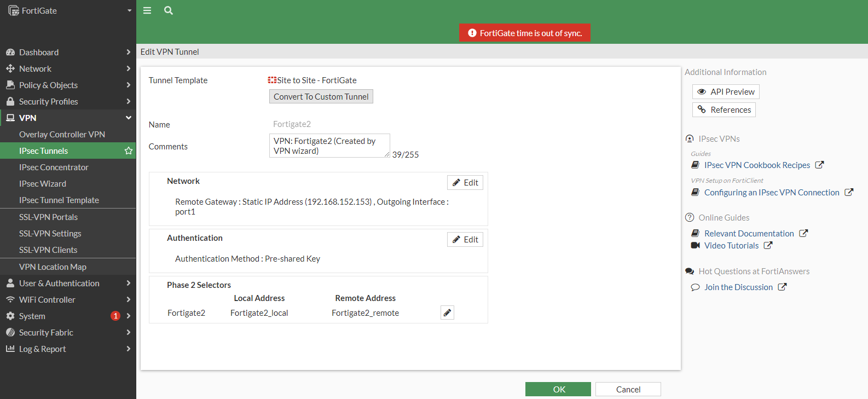The width and height of the screenshot is (868, 399).
Task: Click the IPsec VPN Cookbook book icon
Action: 696,165
